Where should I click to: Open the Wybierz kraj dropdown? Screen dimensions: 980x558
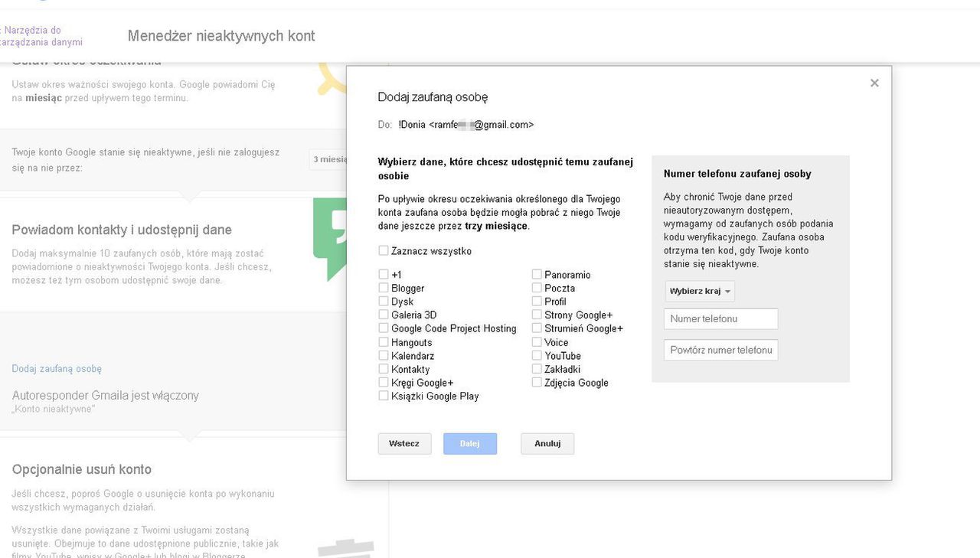tap(700, 291)
